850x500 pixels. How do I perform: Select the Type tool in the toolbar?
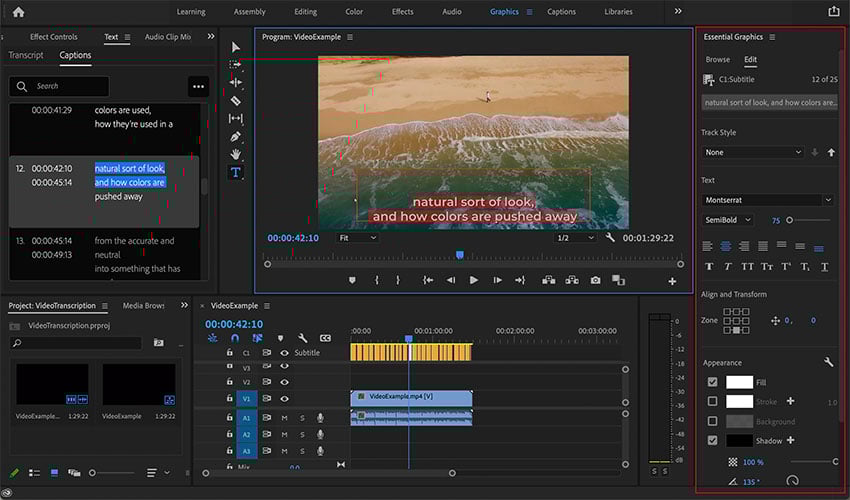click(236, 172)
